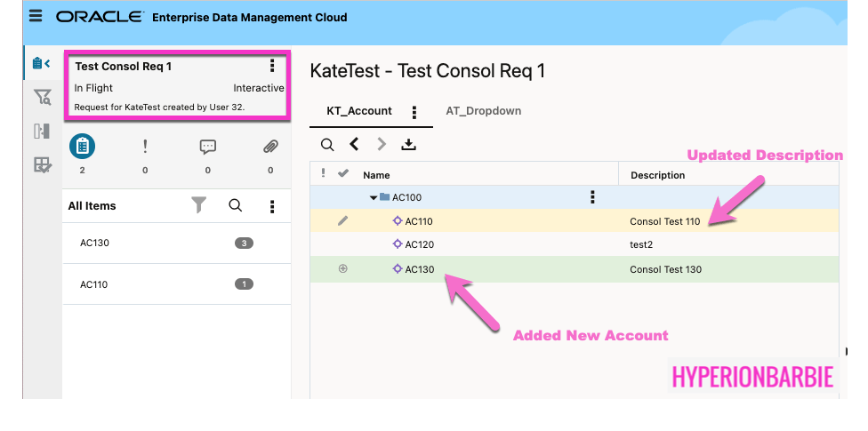Open AC100 row actions menu
The width and height of the screenshot is (868, 431).
coord(592,197)
